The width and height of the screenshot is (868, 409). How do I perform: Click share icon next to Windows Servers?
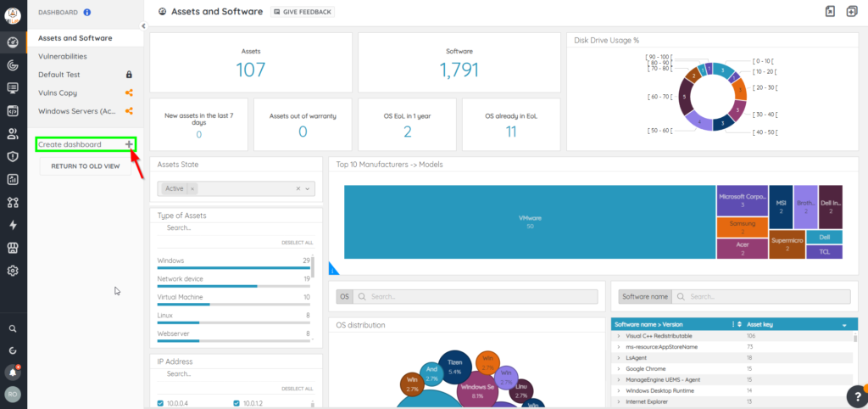pos(129,111)
